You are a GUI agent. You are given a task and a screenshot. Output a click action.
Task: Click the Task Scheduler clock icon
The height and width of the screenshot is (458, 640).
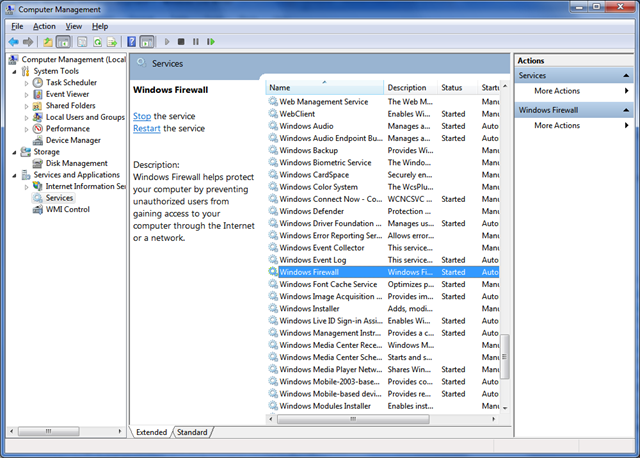(x=38, y=82)
